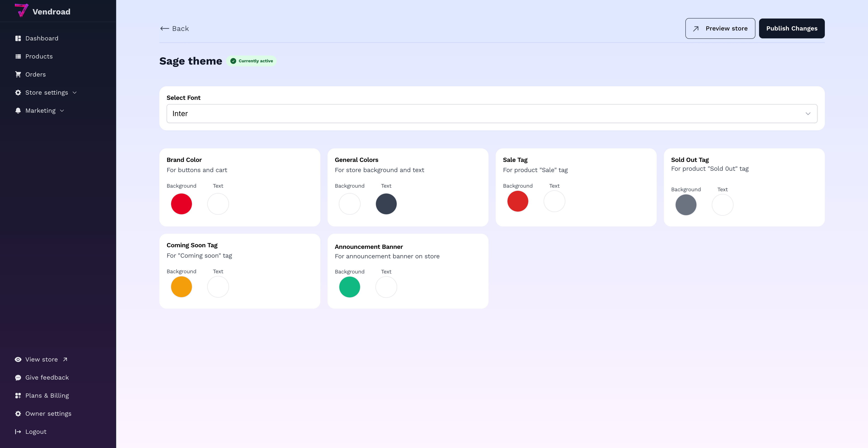Open Orders via the cart icon
Viewport: 868px width, 448px height.
[x=18, y=74]
